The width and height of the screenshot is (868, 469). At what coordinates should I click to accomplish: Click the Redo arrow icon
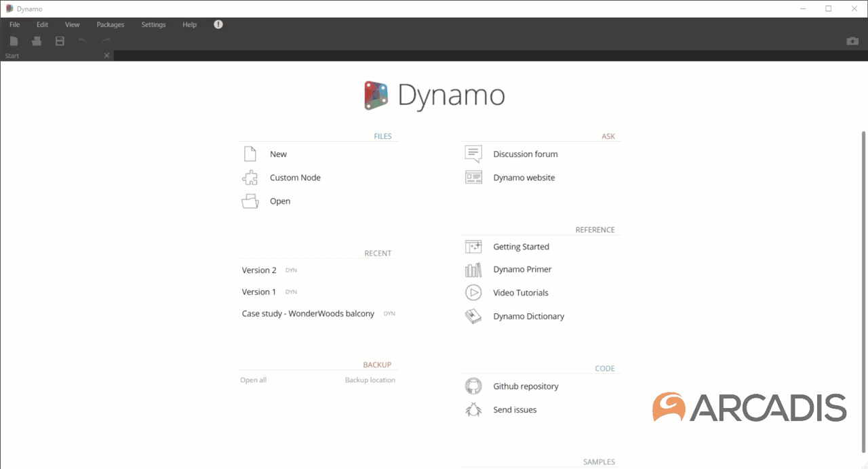(x=105, y=41)
